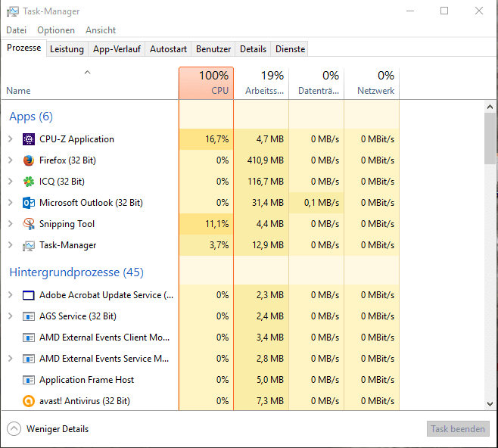Screen dimensions: 498x448
Task: Open the Optionen menu
Action: (56, 30)
